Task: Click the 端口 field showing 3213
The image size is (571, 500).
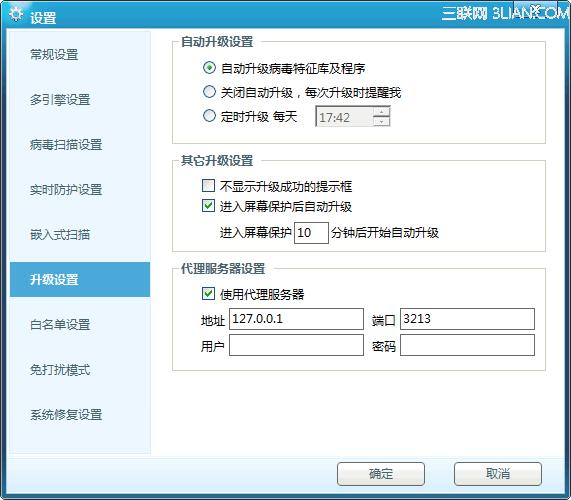Action: [467, 319]
